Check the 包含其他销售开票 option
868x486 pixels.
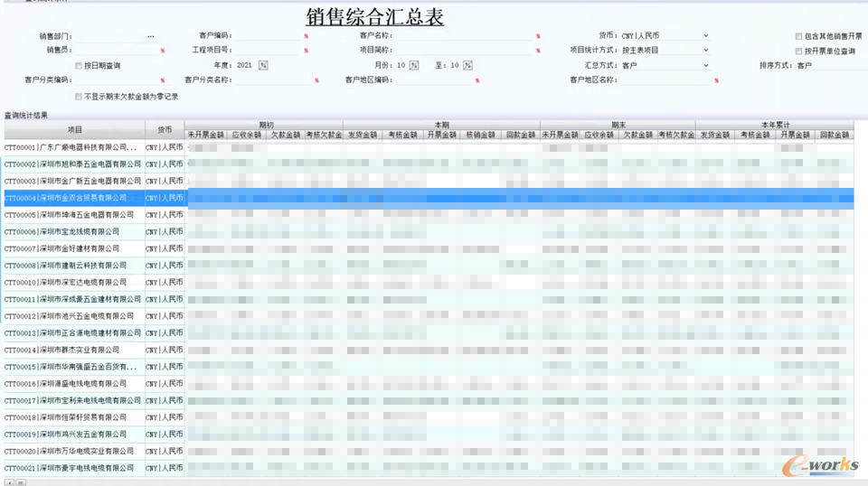coord(798,36)
